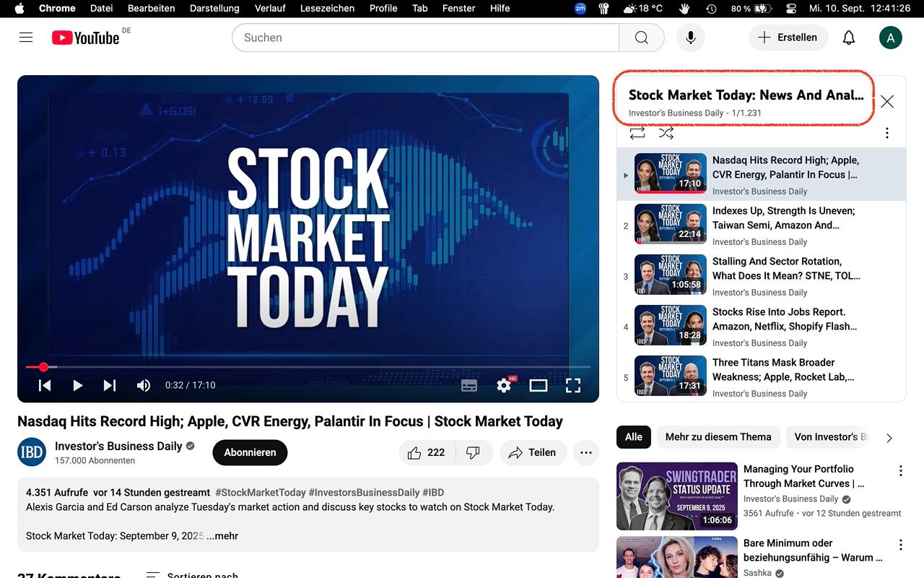Toggle playlist shuffle option
The width and height of the screenshot is (924, 578).
pyautogui.click(x=666, y=133)
